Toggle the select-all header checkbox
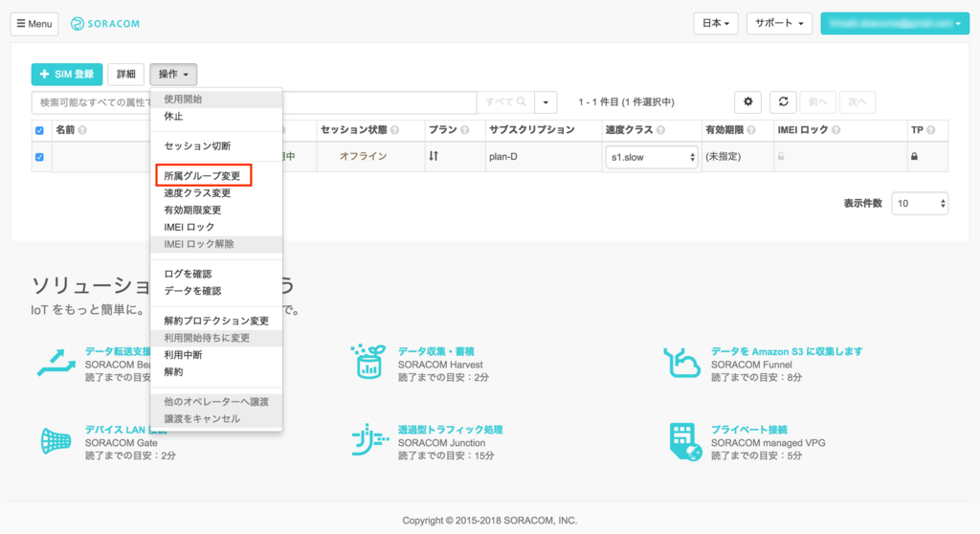This screenshot has width=980, height=534. coord(39,131)
